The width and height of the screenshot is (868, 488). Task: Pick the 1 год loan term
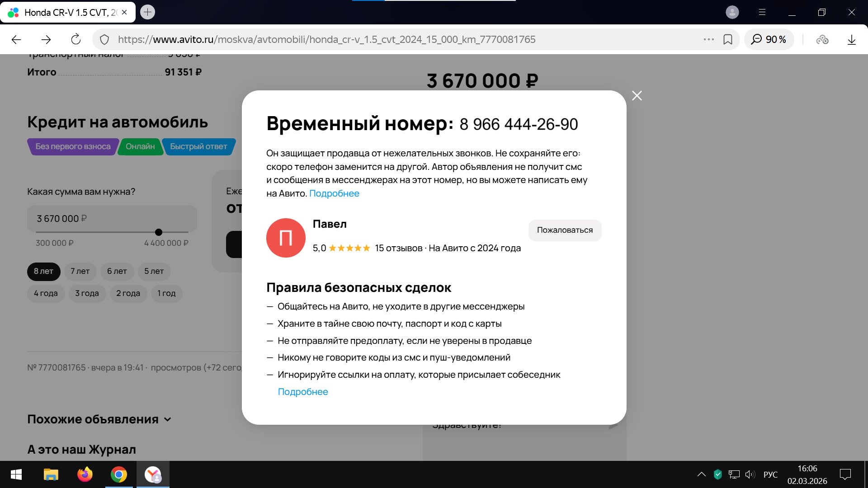(166, 293)
